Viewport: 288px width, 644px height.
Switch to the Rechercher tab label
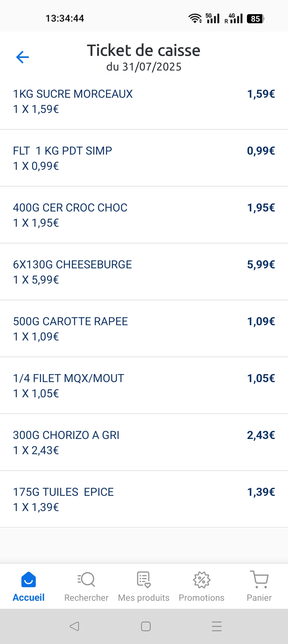86,598
